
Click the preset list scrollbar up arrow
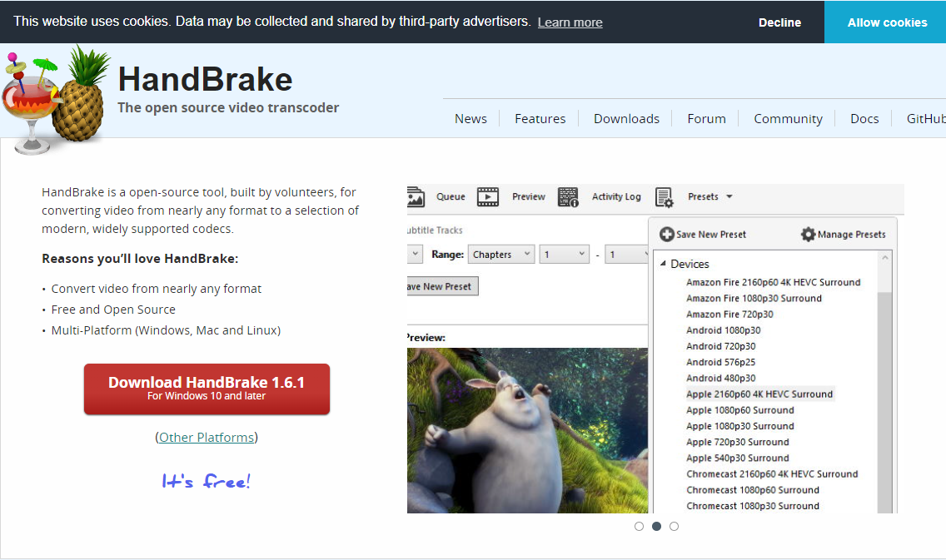tap(885, 258)
